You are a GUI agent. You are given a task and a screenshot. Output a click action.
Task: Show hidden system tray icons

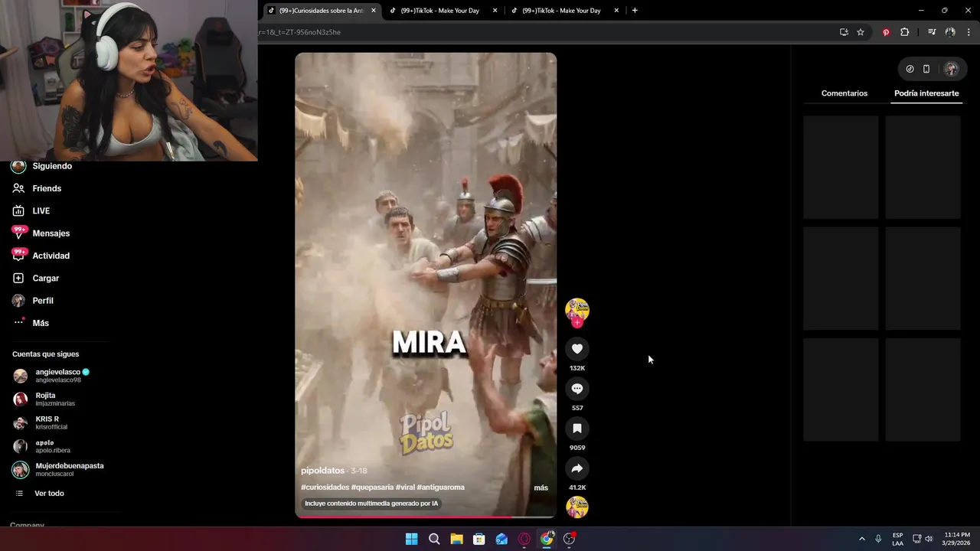point(861,539)
